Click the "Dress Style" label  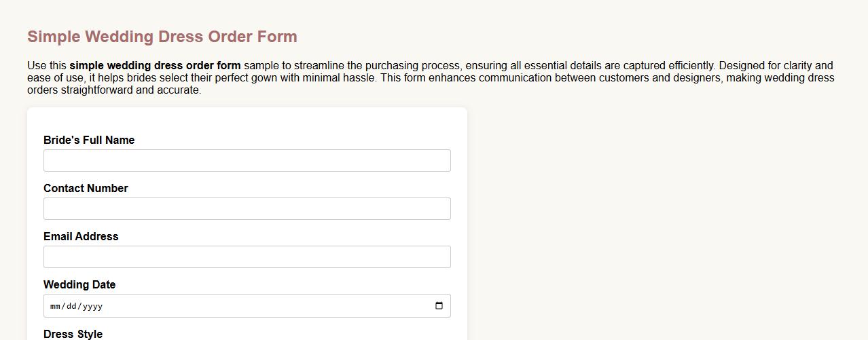tap(73, 334)
